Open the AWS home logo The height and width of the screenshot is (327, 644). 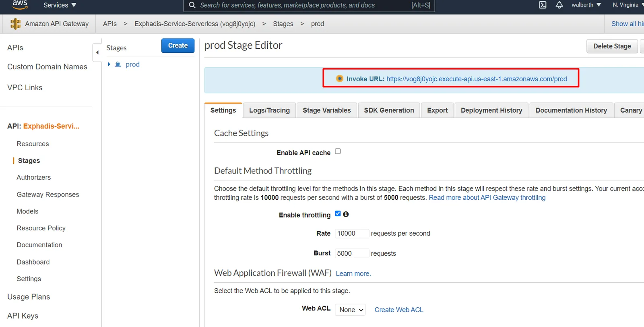coord(20,5)
